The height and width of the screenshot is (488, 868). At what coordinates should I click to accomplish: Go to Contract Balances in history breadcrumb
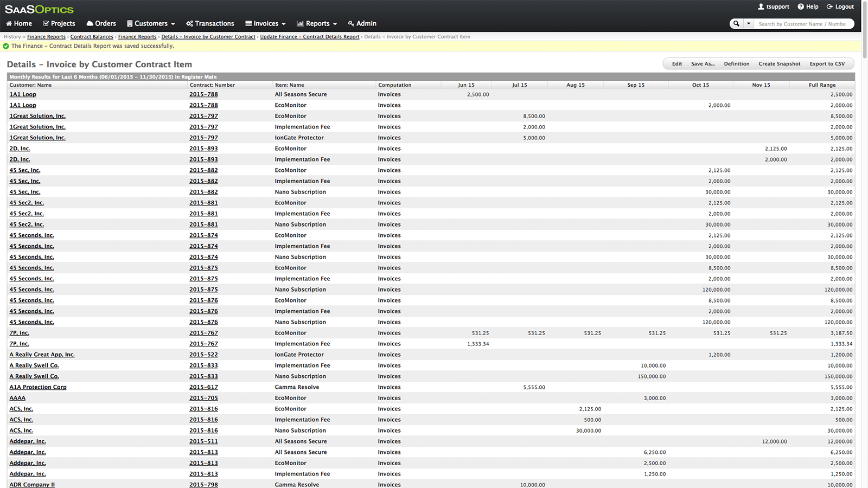92,37
